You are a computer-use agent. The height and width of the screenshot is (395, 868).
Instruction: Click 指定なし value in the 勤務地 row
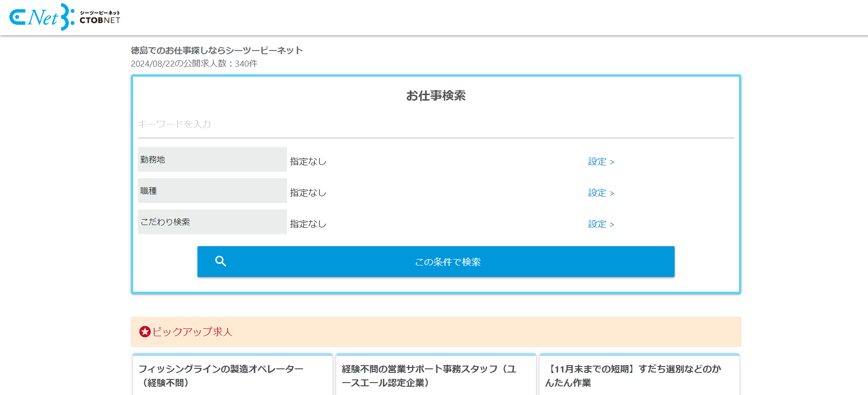[308, 162]
